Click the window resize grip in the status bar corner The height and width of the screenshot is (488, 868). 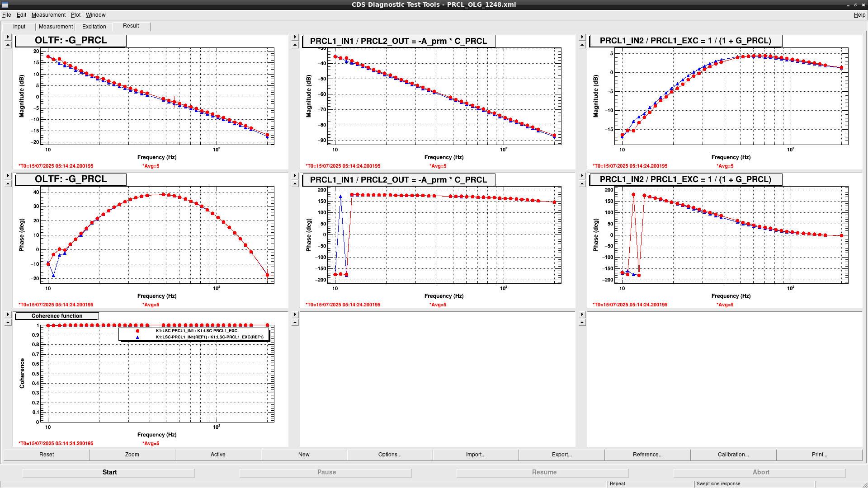tap(864, 485)
